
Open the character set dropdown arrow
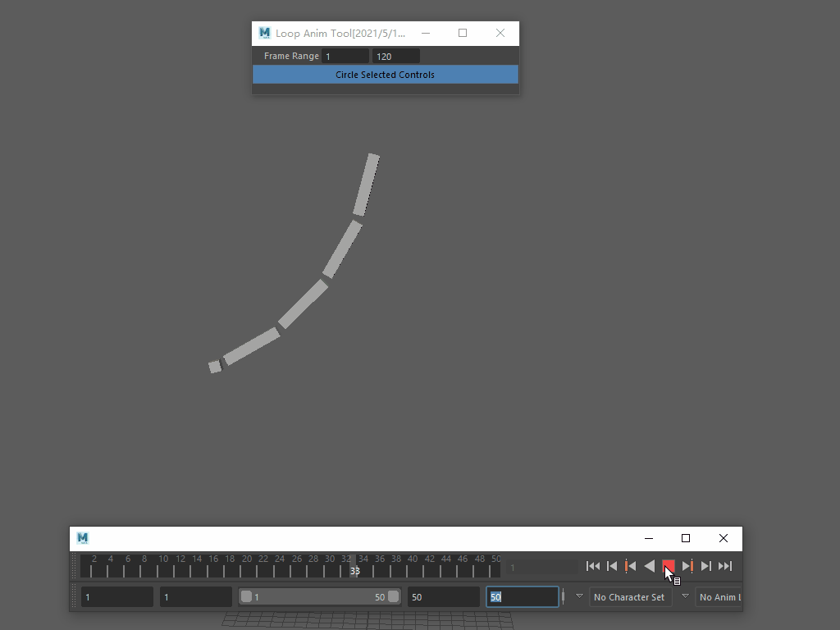579,596
